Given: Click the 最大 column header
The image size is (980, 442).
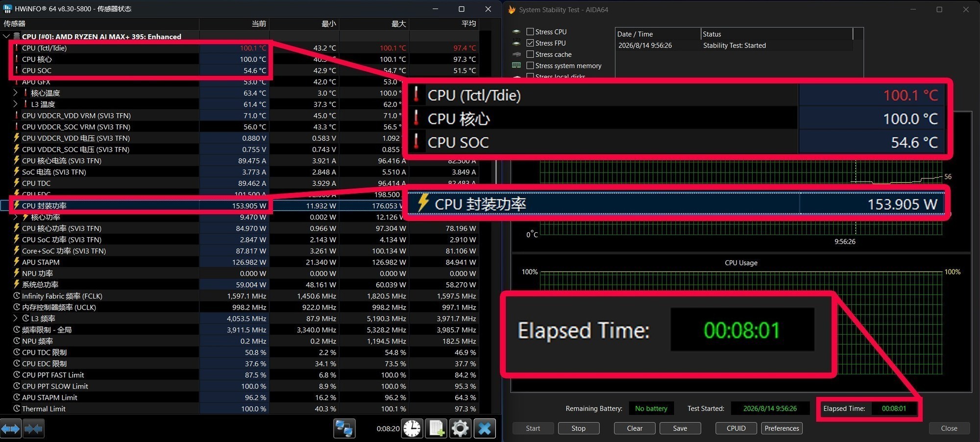Looking at the screenshot, I should [x=374, y=24].
